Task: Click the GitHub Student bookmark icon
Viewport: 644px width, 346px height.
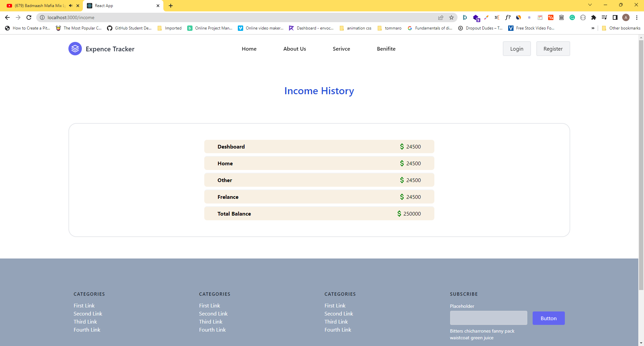Action: [109, 28]
